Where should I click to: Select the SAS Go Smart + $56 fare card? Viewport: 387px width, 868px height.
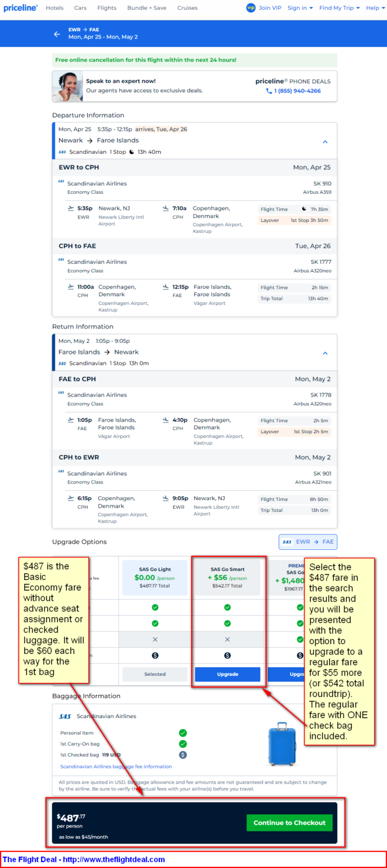click(228, 577)
